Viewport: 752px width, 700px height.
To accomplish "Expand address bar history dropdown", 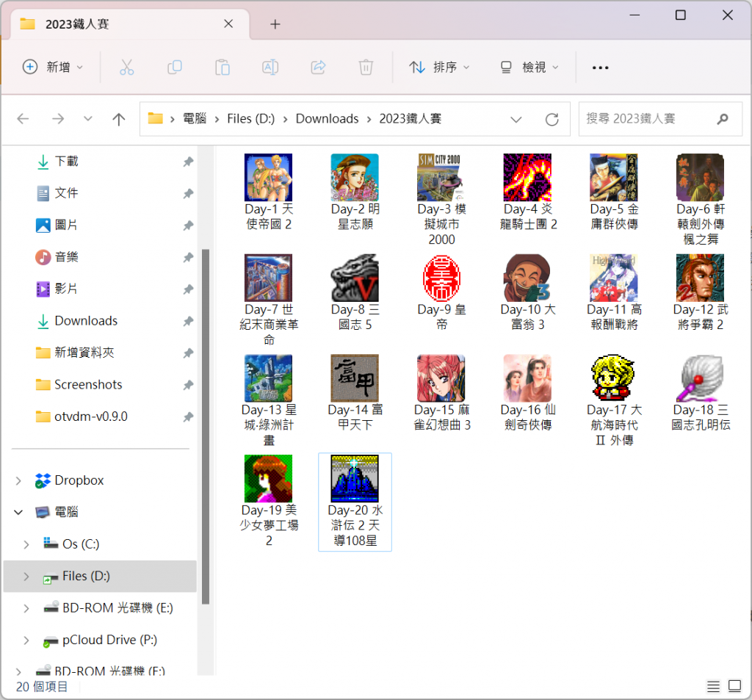I will click(516, 119).
